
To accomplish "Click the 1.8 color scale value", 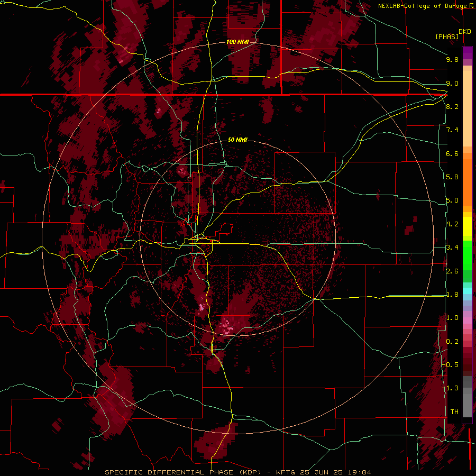I will (452, 295).
